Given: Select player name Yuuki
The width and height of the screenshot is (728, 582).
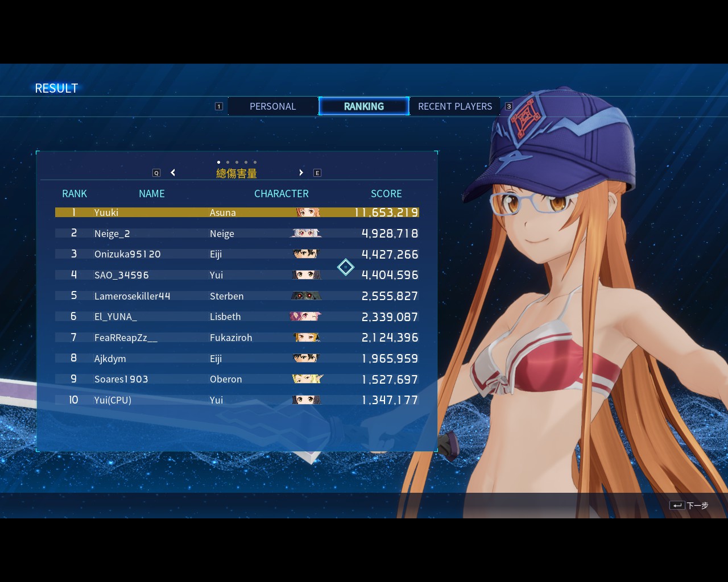Looking at the screenshot, I should [106, 213].
